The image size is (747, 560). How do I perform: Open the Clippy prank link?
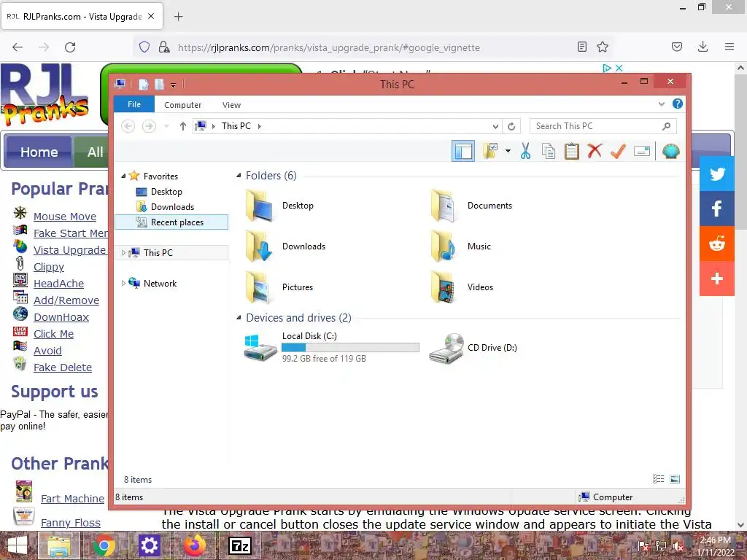tap(49, 267)
